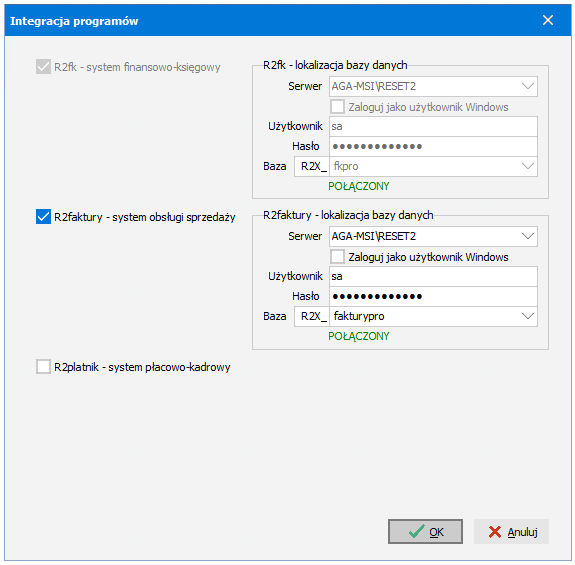Image resolution: width=575 pixels, height=565 pixels.
Task: Click the R2fk Hasło password field
Action: pos(433,146)
